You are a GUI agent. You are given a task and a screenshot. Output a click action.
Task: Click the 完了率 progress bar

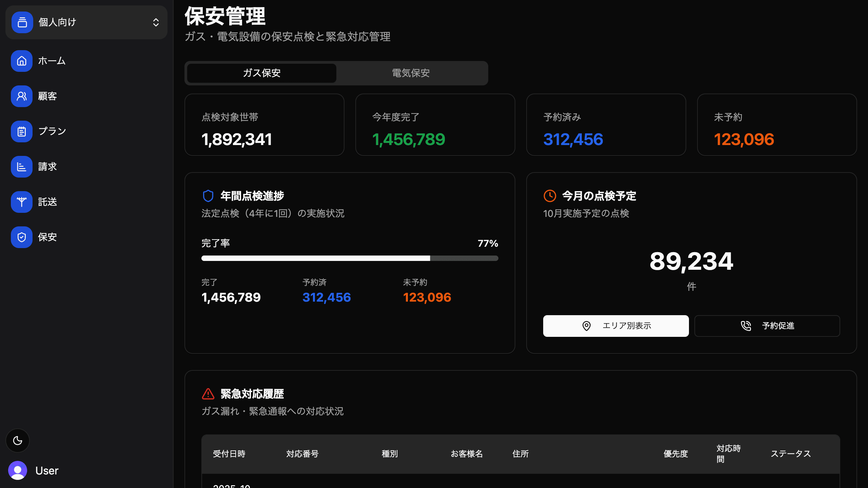point(350,258)
